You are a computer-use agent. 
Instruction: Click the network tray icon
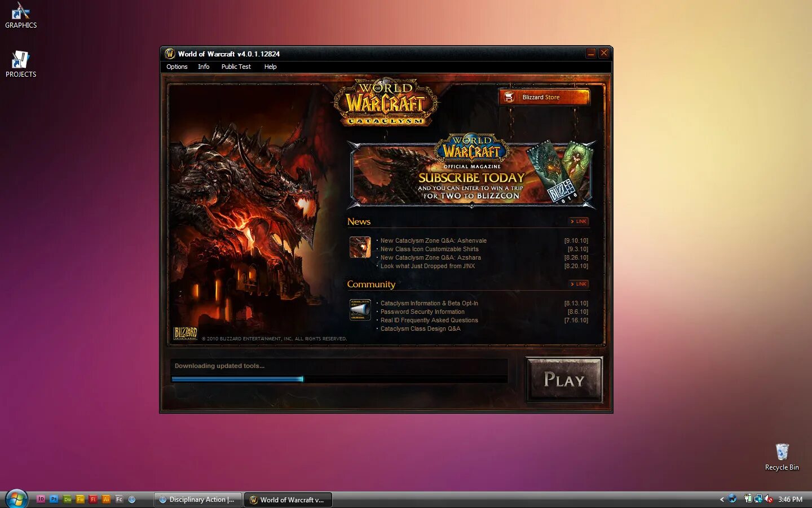click(x=758, y=498)
